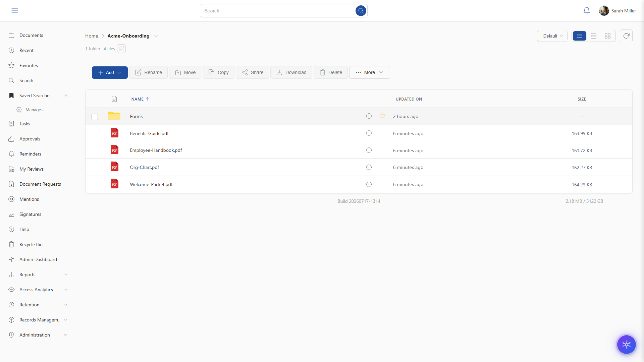
Task: Click the Move button
Action: click(185, 72)
